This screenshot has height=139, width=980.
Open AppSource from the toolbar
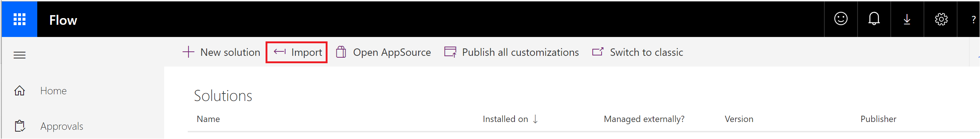point(384,52)
